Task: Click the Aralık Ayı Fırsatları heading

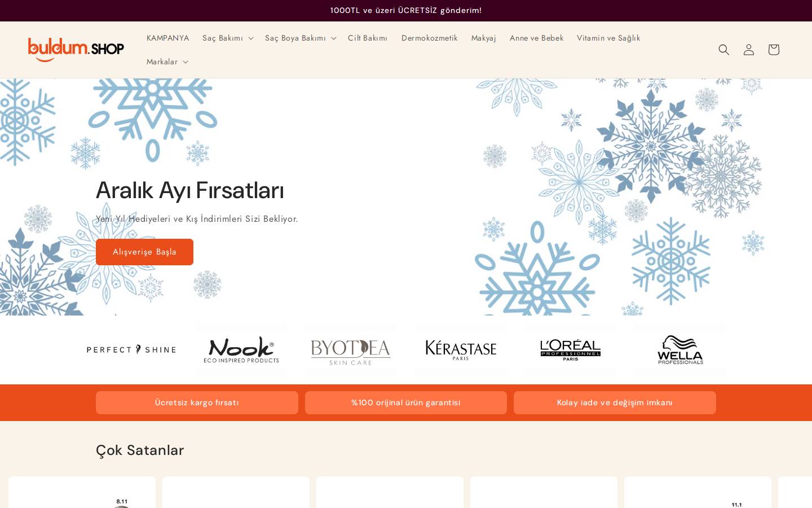Action: point(190,190)
